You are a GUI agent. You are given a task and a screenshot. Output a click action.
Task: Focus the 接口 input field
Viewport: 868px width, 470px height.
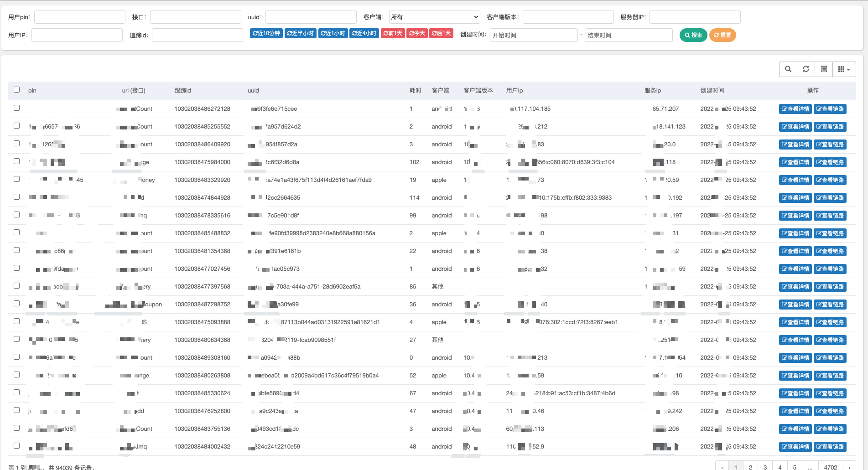[196, 17]
